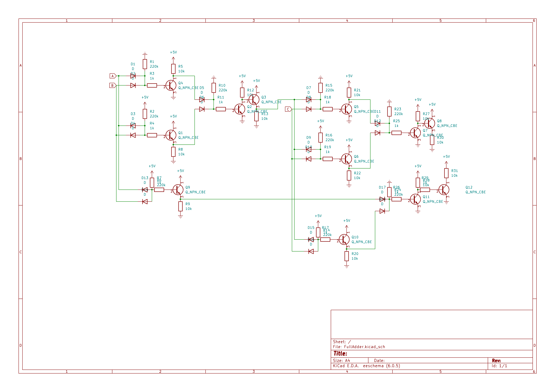Select resistor R22 10k symbol
The image size is (555, 392).
349,175
